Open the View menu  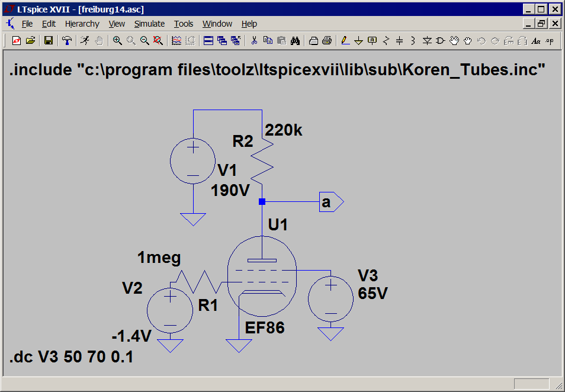pyautogui.click(x=117, y=24)
